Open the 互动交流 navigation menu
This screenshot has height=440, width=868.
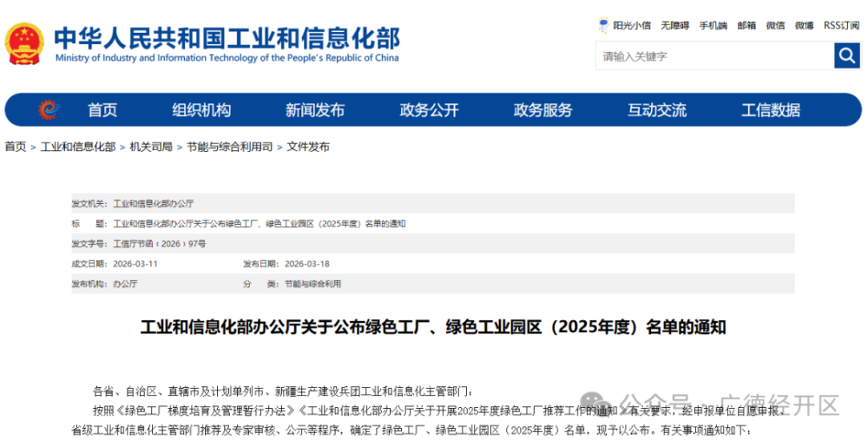tap(657, 110)
